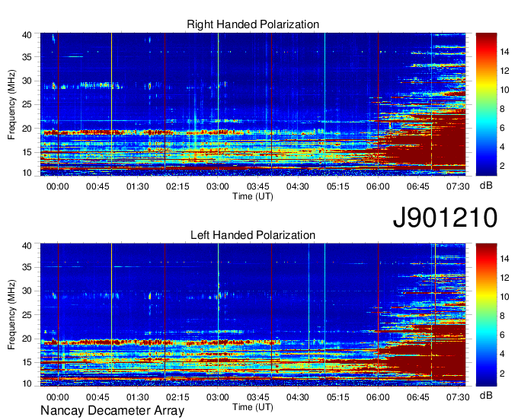The height and width of the screenshot is (420, 518).
Task: Click 'Frequency (MHz)' axis label of Left Handed plot
Action: [11, 315]
